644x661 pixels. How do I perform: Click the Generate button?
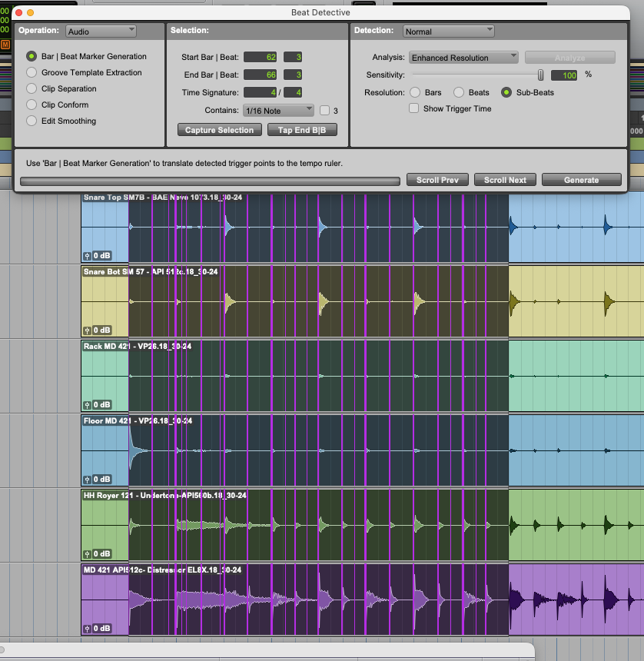pyautogui.click(x=581, y=180)
